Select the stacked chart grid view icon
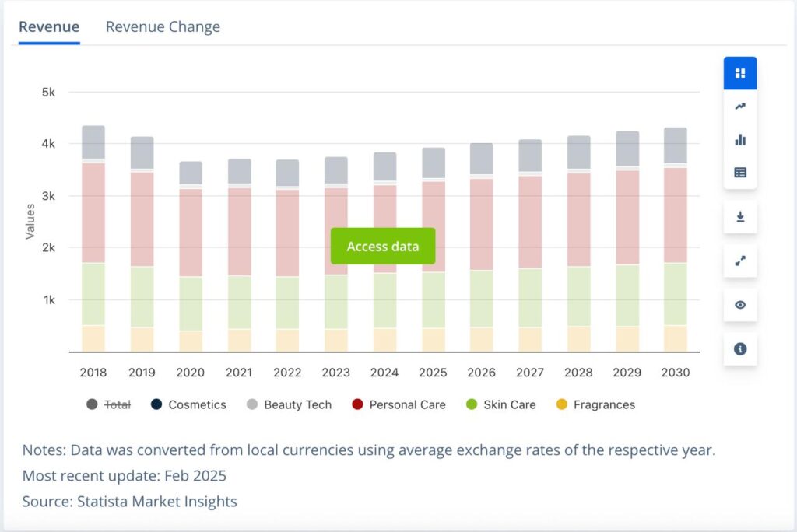The height and width of the screenshot is (532, 797). (x=739, y=73)
